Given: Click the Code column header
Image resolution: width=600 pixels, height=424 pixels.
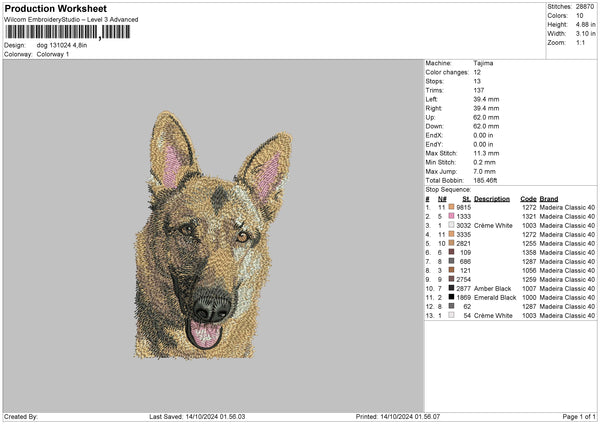Looking at the screenshot, I should (528, 198).
